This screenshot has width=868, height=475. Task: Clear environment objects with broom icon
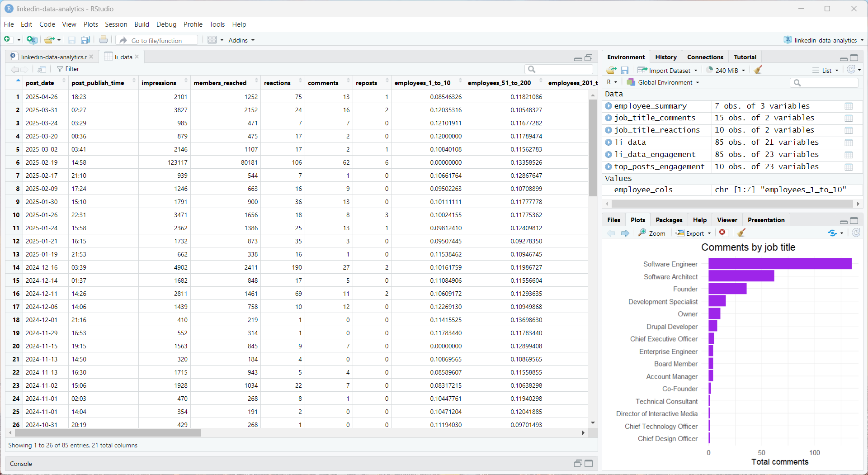(x=759, y=70)
